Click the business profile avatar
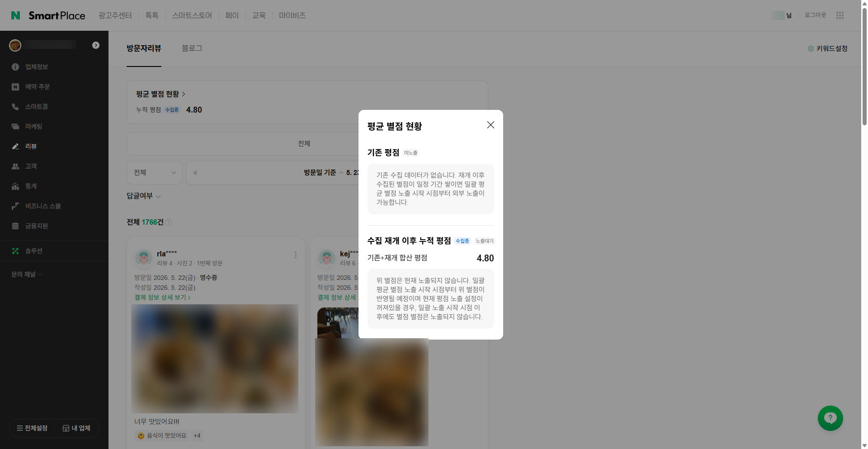The height and width of the screenshot is (449, 868). coord(15,45)
